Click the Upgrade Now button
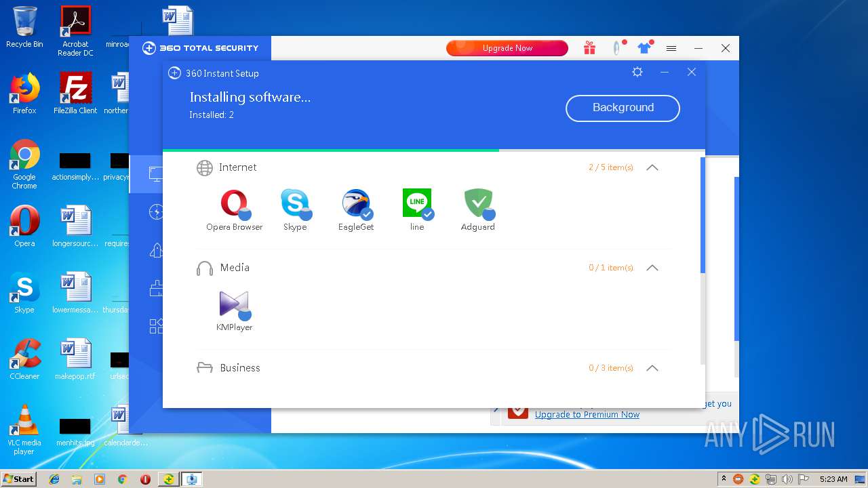Image resolution: width=868 pixels, height=488 pixels. point(507,48)
